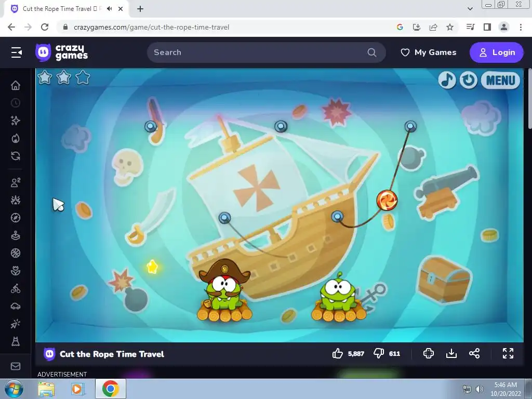
Task: Open bike category icon in sidebar
Action: click(16, 288)
